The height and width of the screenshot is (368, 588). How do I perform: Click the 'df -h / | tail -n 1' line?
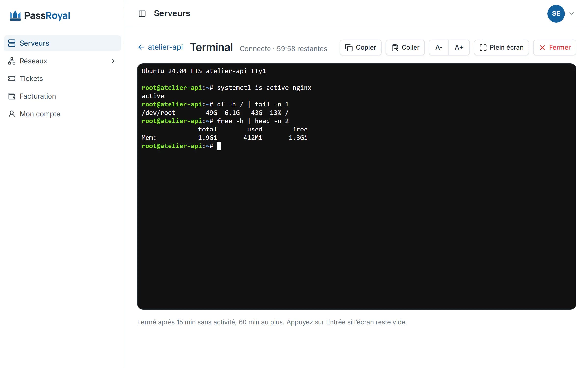(x=215, y=104)
